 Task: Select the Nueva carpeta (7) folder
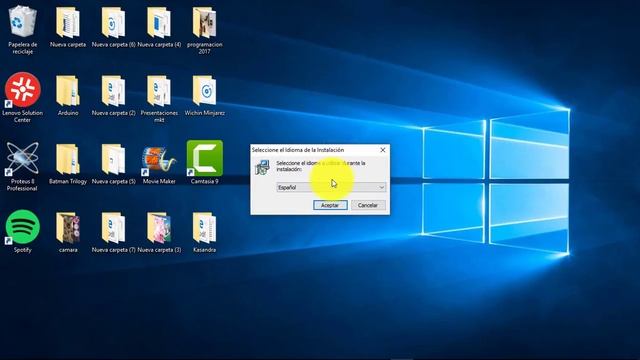click(113, 228)
